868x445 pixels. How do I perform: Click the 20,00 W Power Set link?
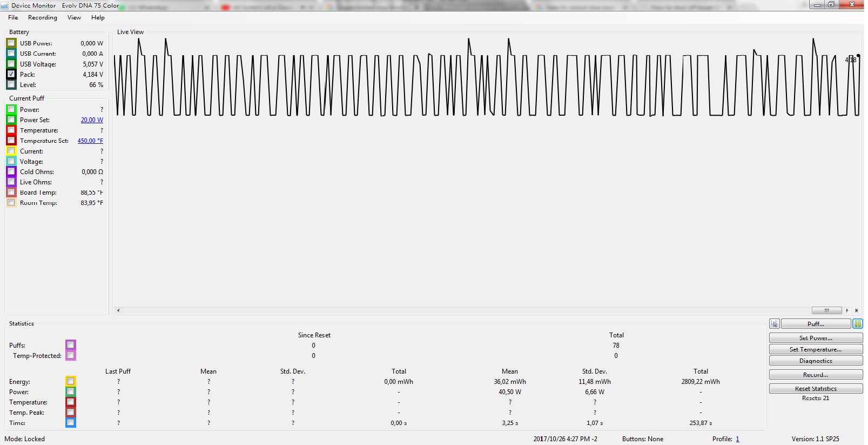point(92,120)
